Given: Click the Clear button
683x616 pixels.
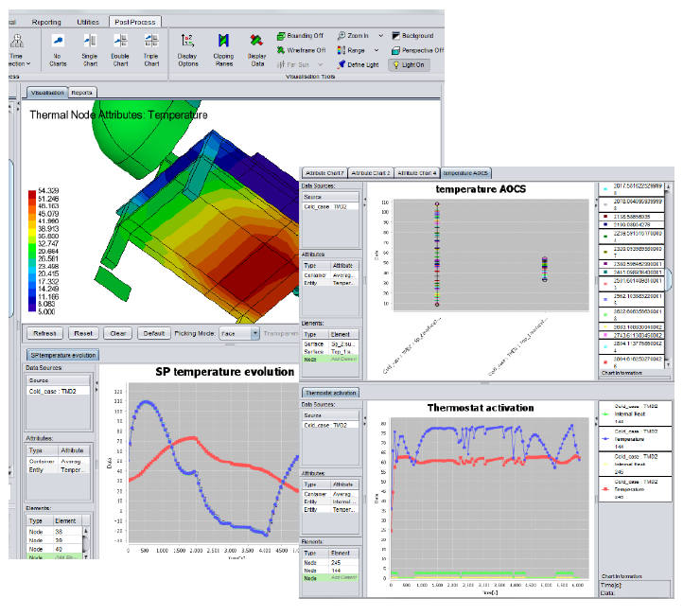Looking at the screenshot, I should tap(118, 333).
